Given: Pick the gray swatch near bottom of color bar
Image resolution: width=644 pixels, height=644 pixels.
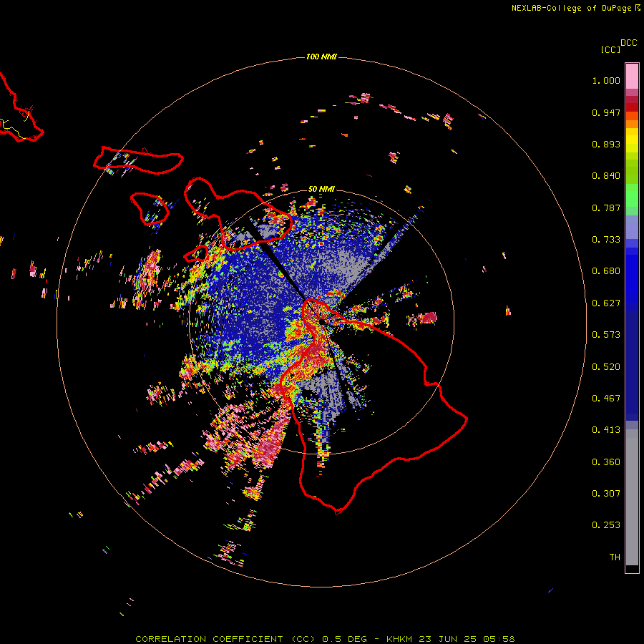Looking at the screenshot, I should [632, 497].
